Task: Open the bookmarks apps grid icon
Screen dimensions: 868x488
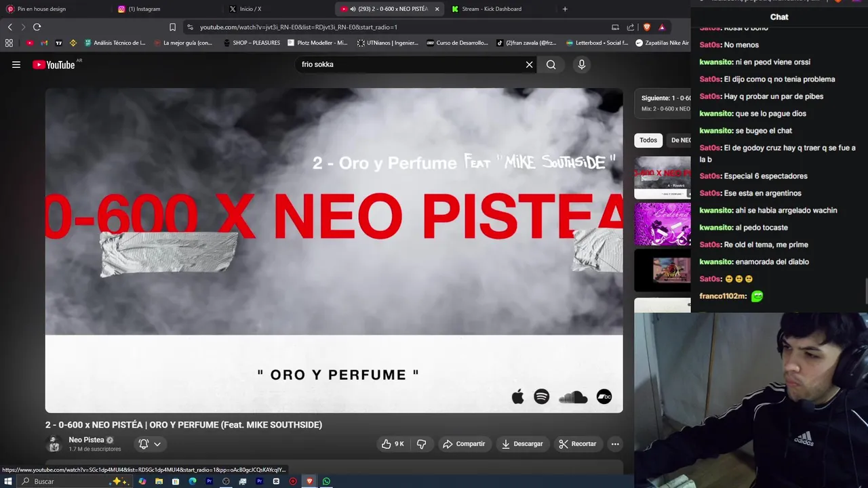Action: [9, 43]
